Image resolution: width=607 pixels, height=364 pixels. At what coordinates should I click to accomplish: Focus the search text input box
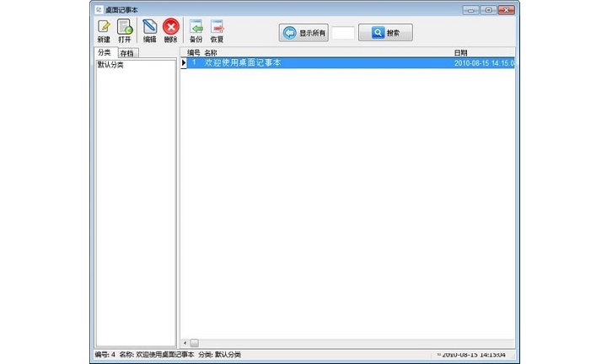[342, 33]
